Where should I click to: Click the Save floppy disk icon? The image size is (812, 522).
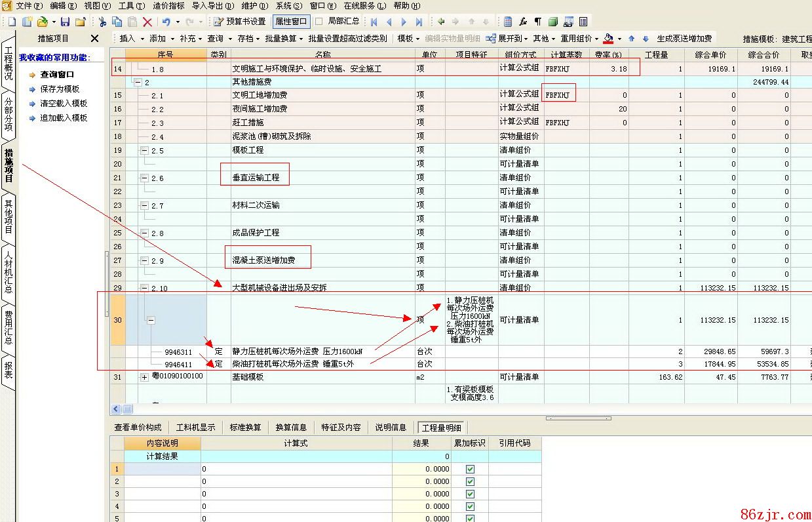tap(65, 22)
